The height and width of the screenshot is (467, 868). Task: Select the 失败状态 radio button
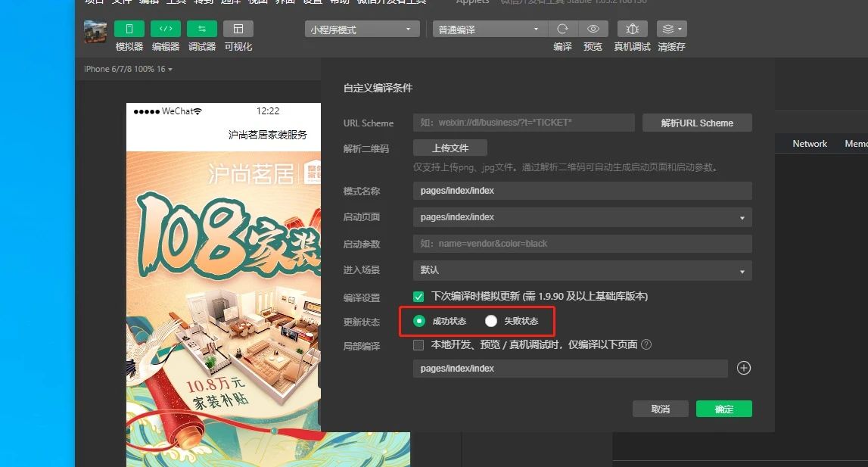click(491, 321)
